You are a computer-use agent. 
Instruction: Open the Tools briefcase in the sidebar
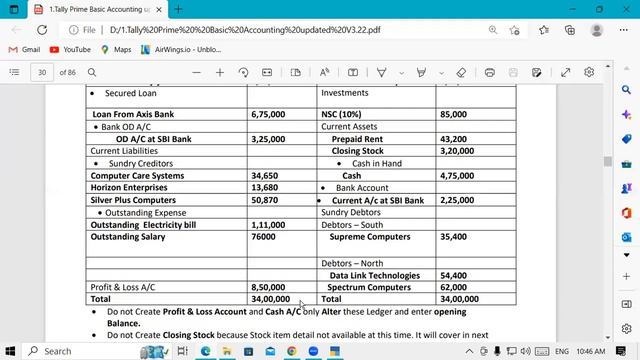[x=627, y=164]
